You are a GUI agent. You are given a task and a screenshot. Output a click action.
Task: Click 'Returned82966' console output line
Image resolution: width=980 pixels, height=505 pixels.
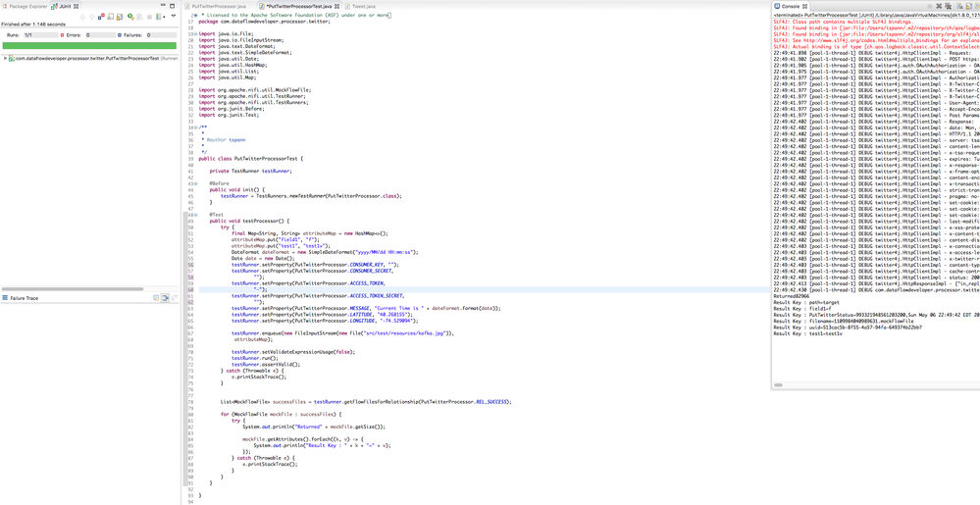click(792, 296)
